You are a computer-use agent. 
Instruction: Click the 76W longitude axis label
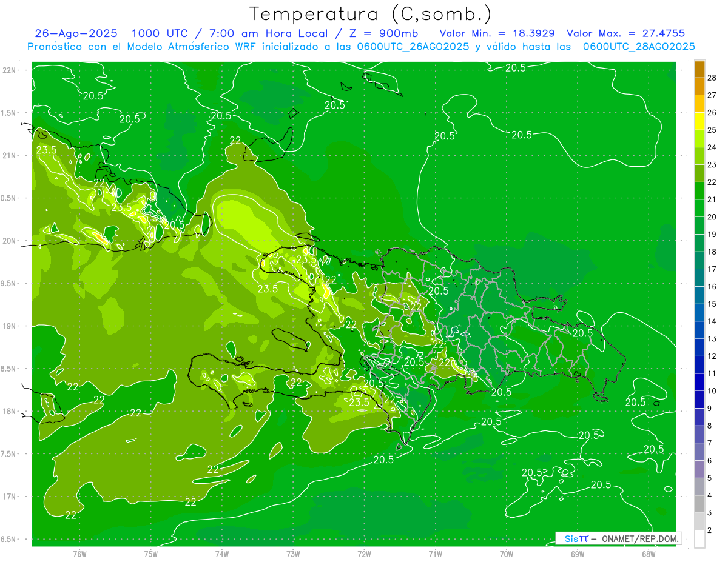79,554
